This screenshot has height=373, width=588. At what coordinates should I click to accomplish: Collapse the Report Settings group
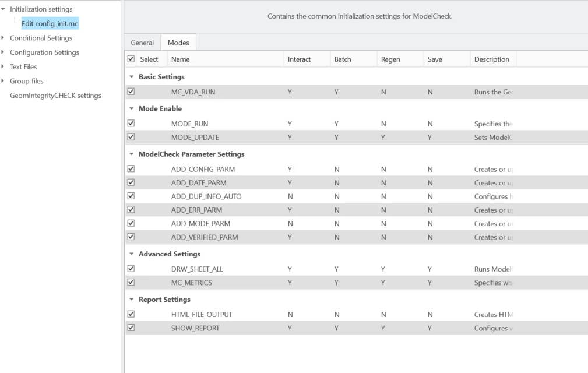pos(131,300)
